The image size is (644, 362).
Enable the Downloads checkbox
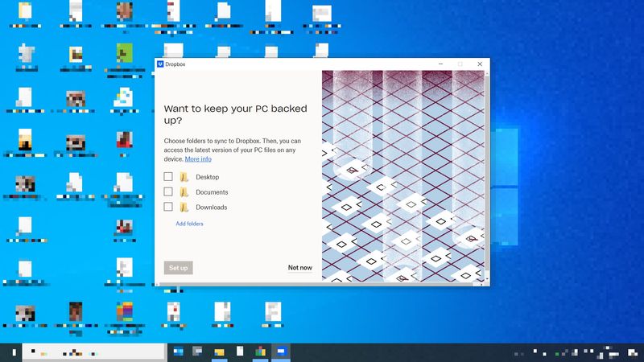click(168, 207)
